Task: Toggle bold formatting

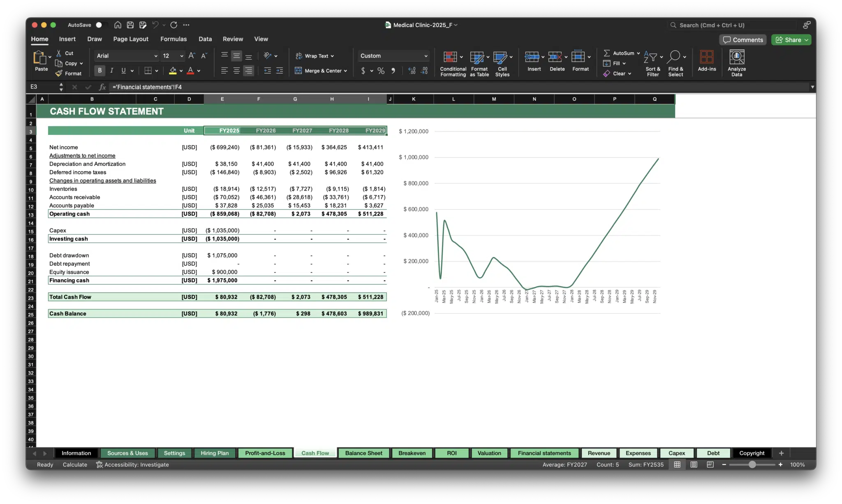Action: [x=99, y=70]
